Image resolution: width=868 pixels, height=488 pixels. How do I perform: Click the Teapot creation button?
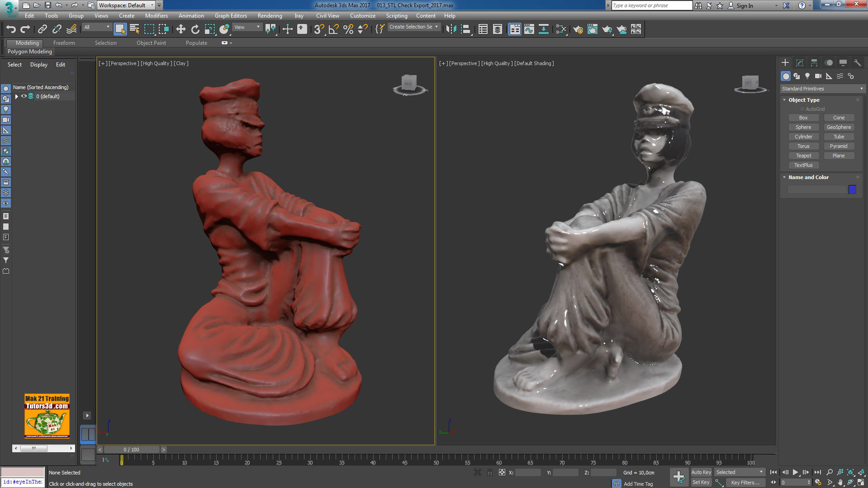tap(803, 155)
